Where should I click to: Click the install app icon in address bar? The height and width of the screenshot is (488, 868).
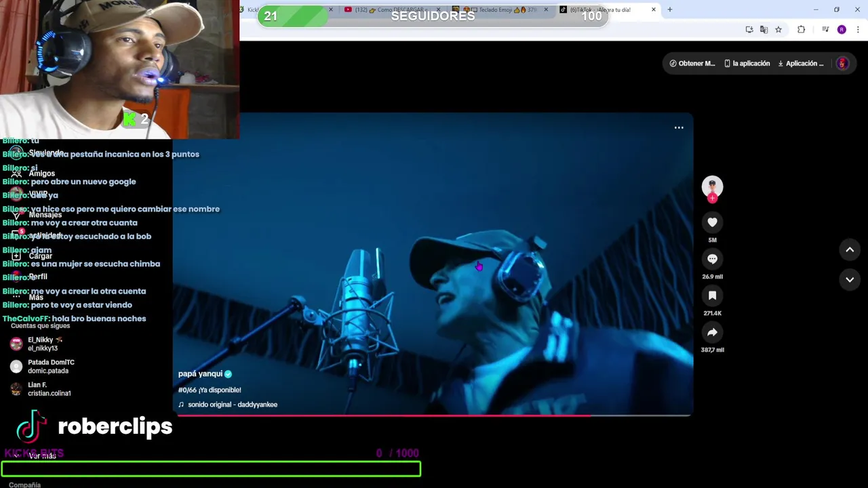749,30
